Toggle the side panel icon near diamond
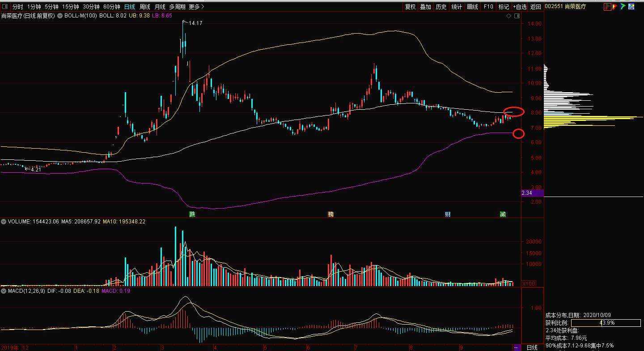644x351 pixels. (517, 16)
